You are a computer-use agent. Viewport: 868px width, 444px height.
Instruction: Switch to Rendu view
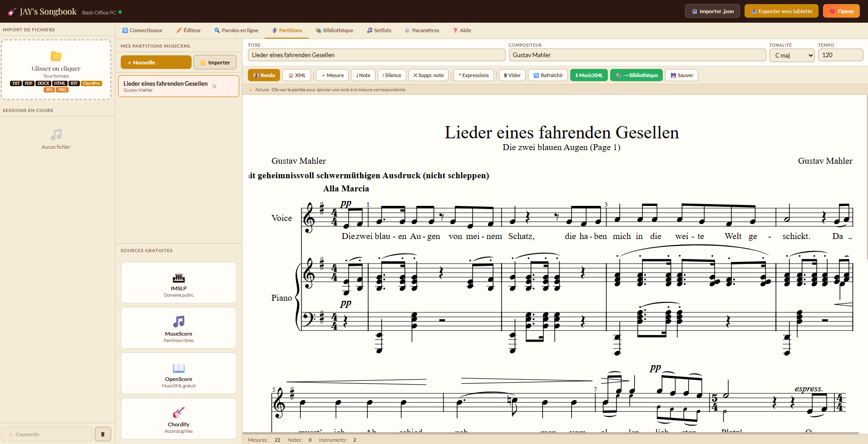coord(264,75)
